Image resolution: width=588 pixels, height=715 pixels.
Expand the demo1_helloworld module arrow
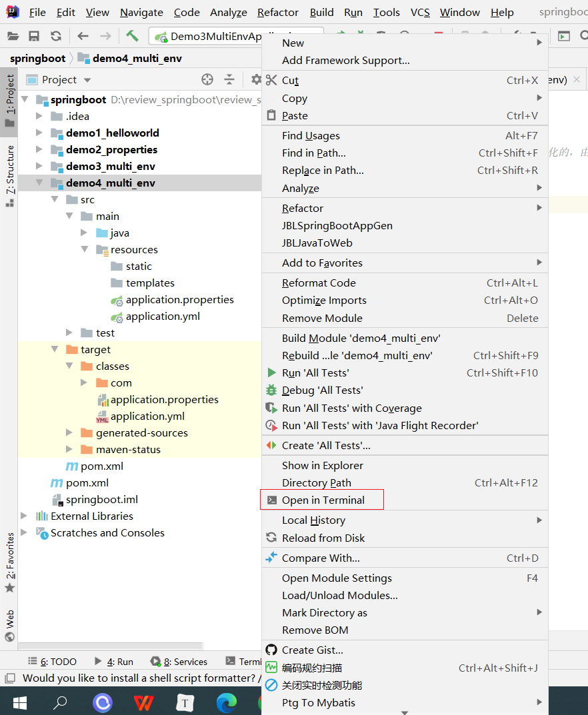40,133
